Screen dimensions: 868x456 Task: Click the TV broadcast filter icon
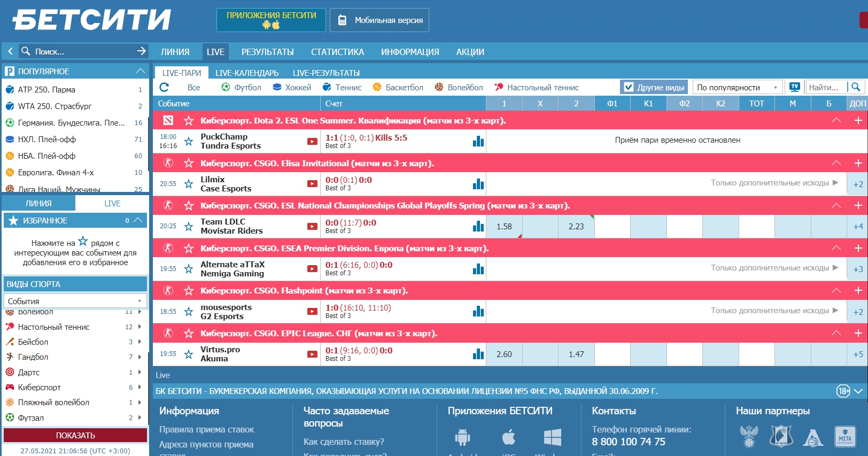point(795,87)
